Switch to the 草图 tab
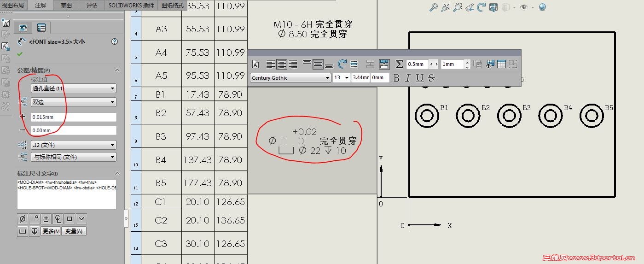 (x=66, y=5)
